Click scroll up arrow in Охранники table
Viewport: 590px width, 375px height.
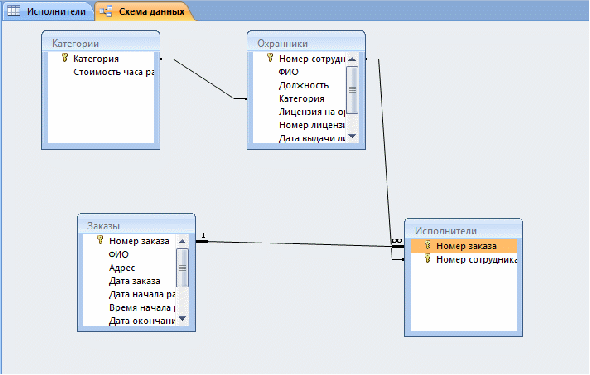pos(352,59)
